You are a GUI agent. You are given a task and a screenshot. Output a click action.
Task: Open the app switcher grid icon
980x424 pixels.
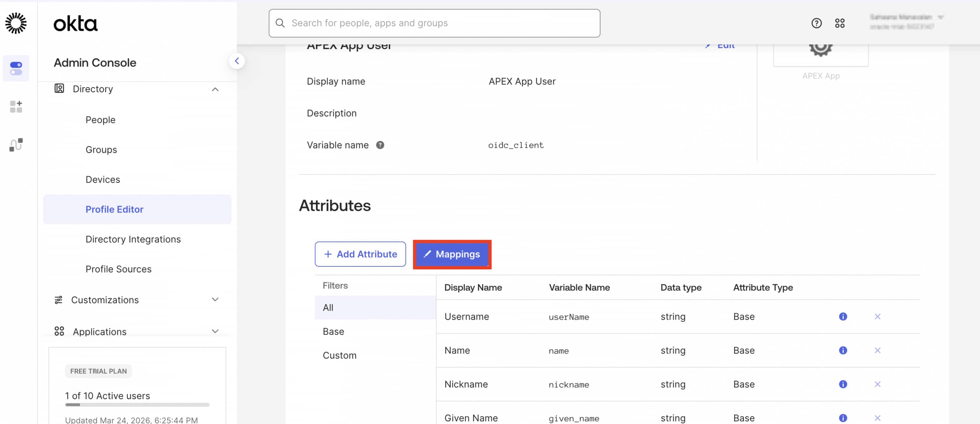click(x=841, y=23)
